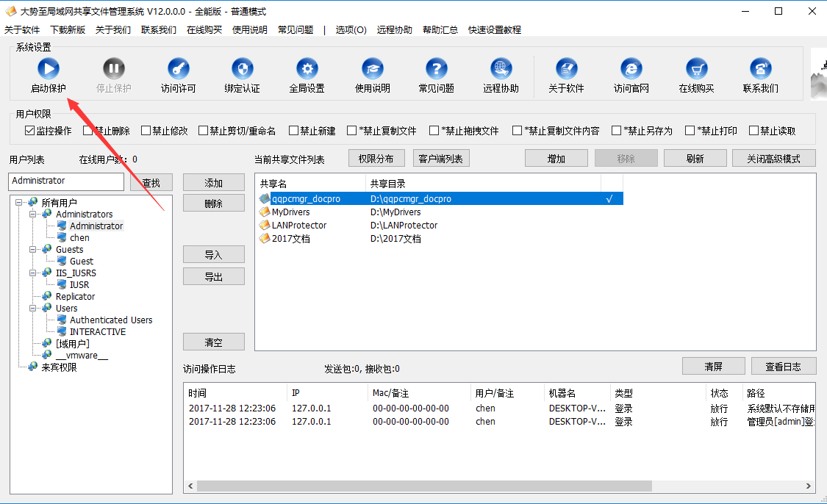Click the 启动保护 start protection icon

pos(48,70)
